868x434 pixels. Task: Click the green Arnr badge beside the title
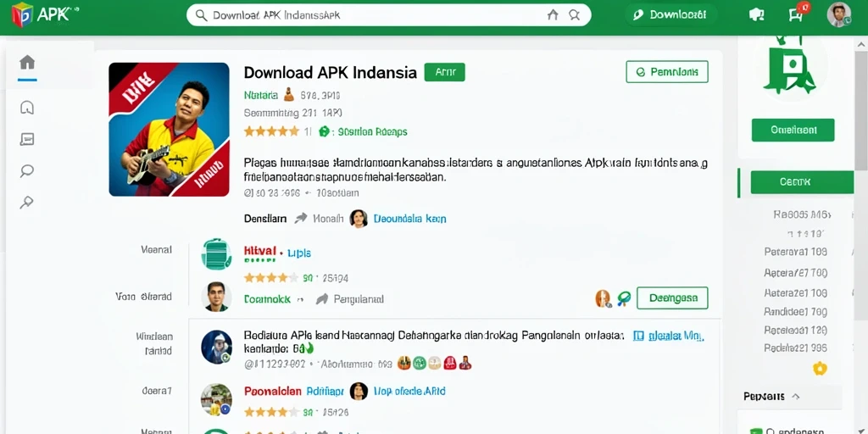(444, 72)
